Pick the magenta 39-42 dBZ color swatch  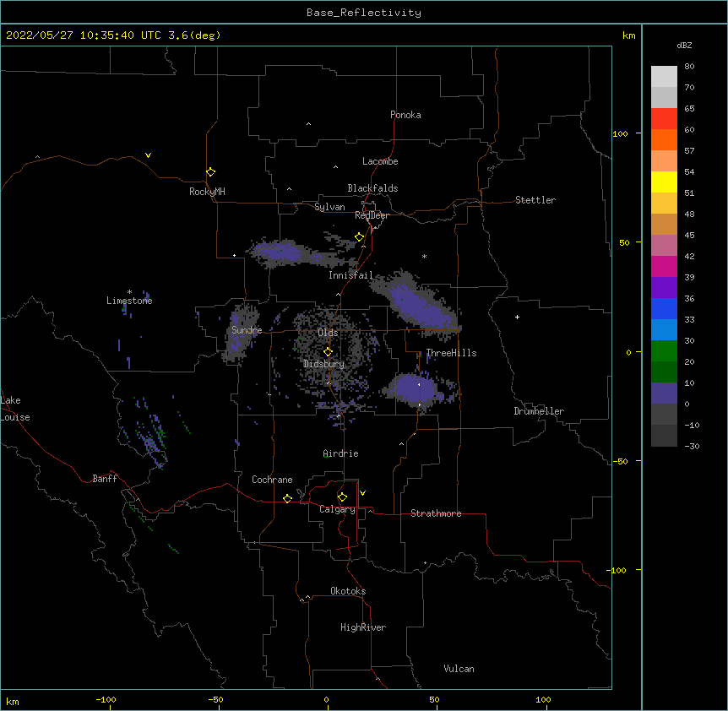pos(664,266)
